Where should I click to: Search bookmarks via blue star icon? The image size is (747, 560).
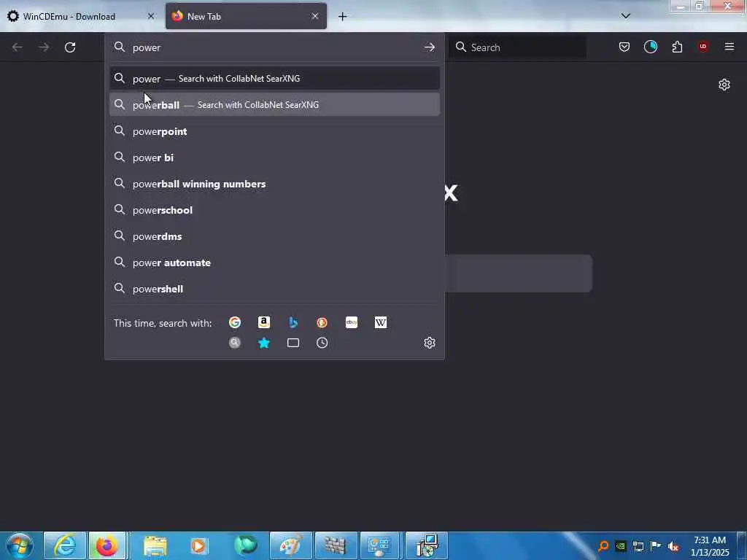tap(264, 343)
